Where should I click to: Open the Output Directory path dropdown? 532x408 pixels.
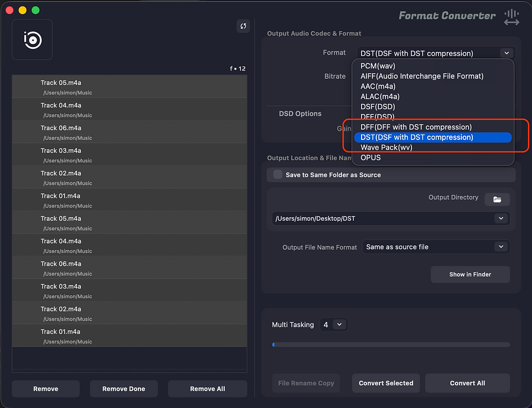click(501, 219)
